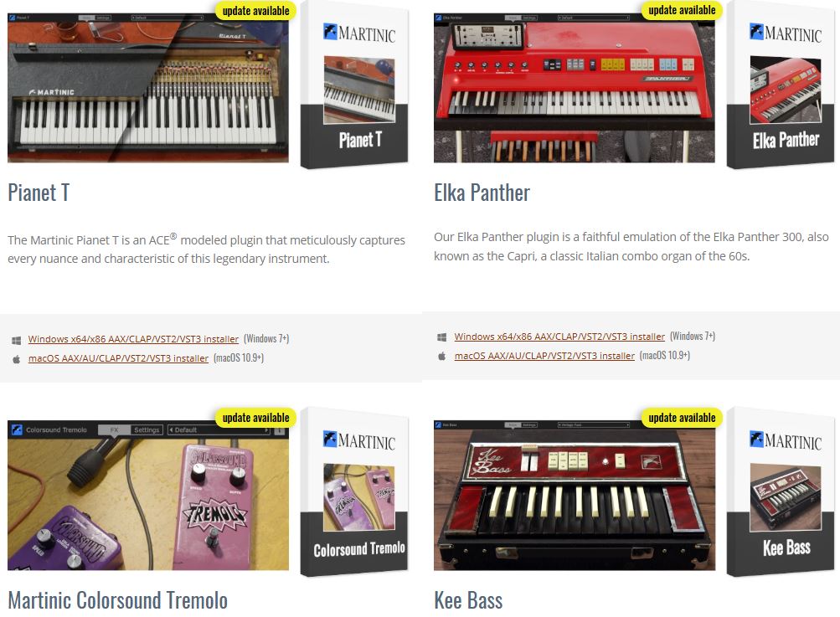Click the Martinic logo on Pianet T box
Viewport: 840px width, 617px height.
point(359,33)
